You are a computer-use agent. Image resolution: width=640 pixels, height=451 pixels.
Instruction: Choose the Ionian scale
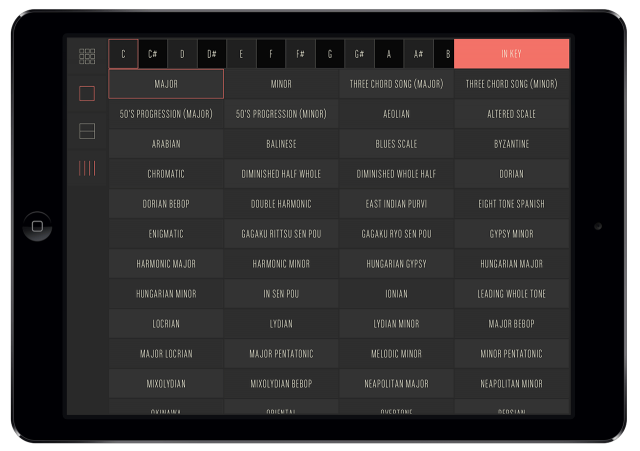click(396, 294)
